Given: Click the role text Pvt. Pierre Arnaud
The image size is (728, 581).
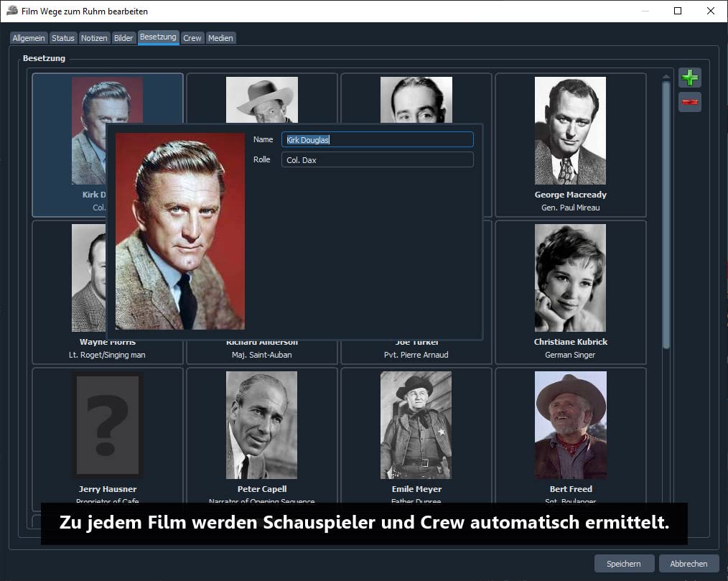Looking at the screenshot, I should [416, 355].
